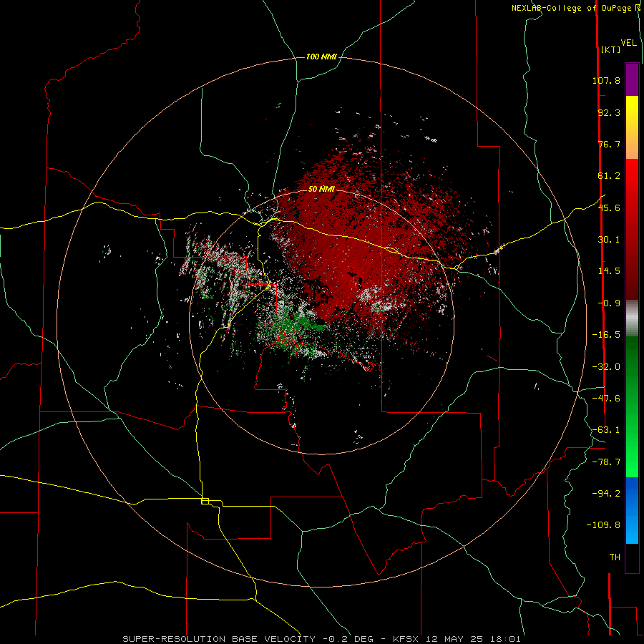644x644 pixels.
Task: Pick the blue segment of the velocity color bar
Action: pyautogui.click(x=632, y=510)
